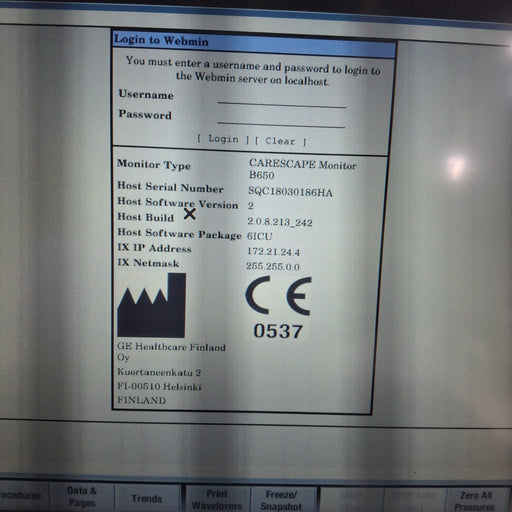Click the Host Serial Number label
512x512 pixels.
coord(170,187)
